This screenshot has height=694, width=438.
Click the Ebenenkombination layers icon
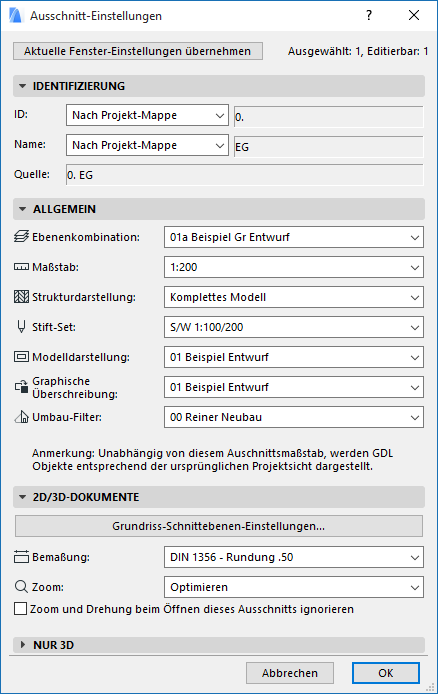(21, 237)
